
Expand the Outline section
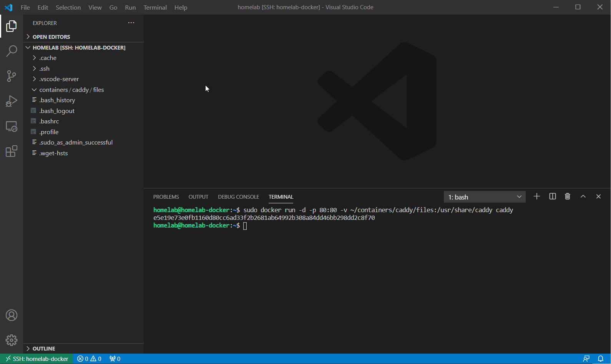click(83, 349)
